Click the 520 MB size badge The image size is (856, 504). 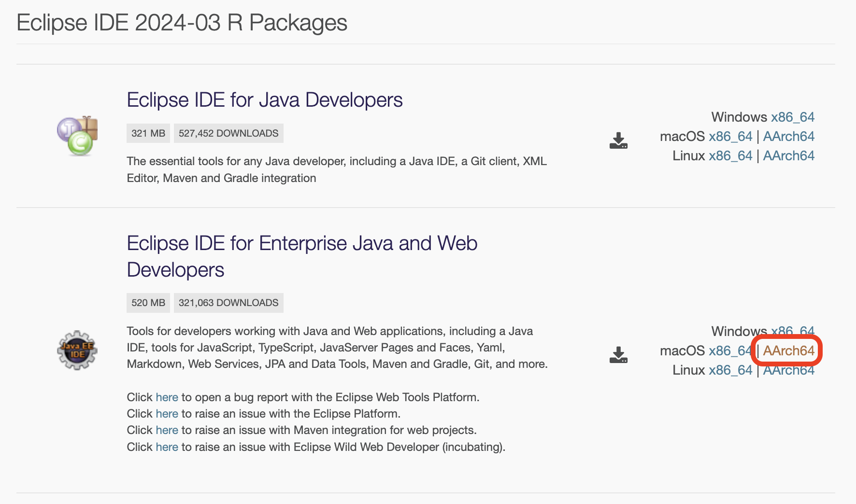click(148, 303)
